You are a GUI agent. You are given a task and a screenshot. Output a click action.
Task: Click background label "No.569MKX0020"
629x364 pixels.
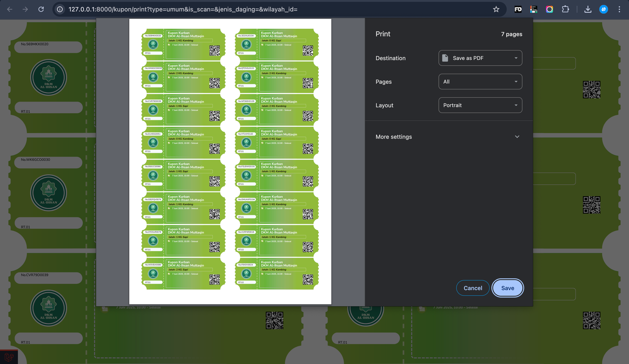[35, 44]
